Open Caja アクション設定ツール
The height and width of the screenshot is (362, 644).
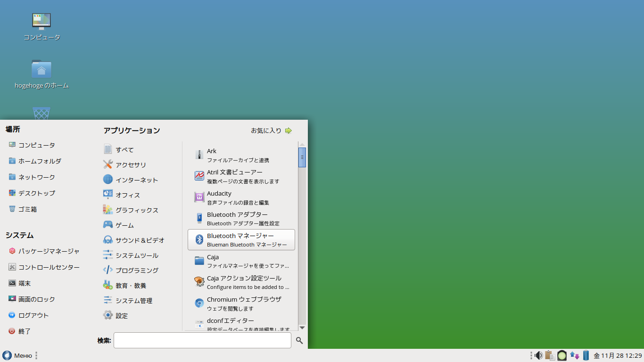(241, 282)
